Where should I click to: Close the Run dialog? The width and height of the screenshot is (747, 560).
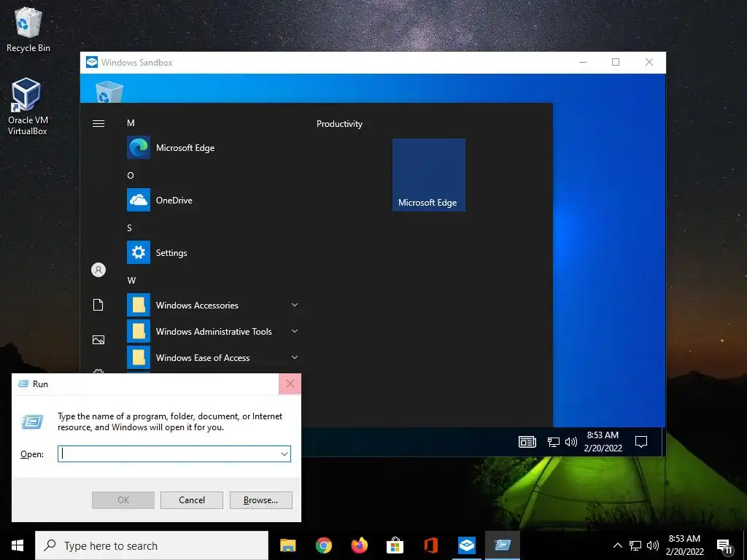[290, 384]
